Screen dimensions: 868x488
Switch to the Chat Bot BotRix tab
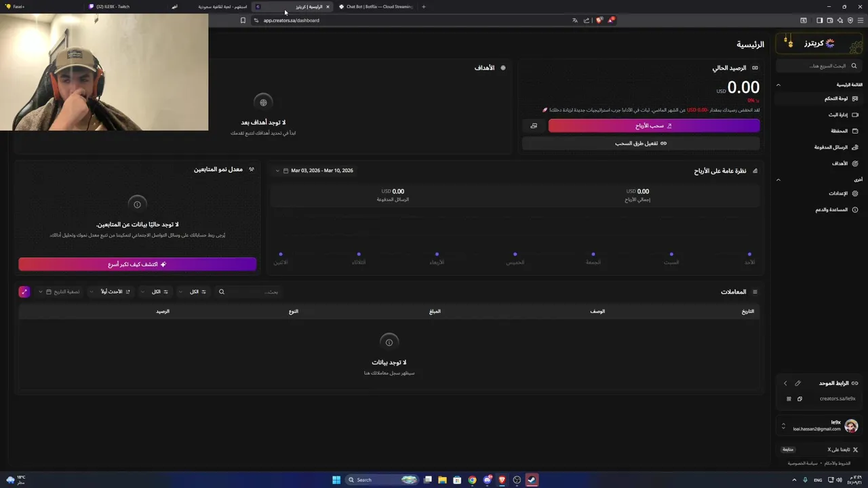point(375,7)
